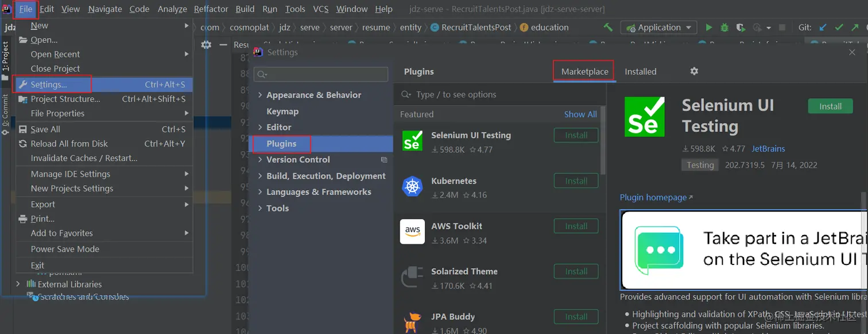
Task: Click the JetBrains vendor link
Action: pyautogui.click(x=768, y=148)
